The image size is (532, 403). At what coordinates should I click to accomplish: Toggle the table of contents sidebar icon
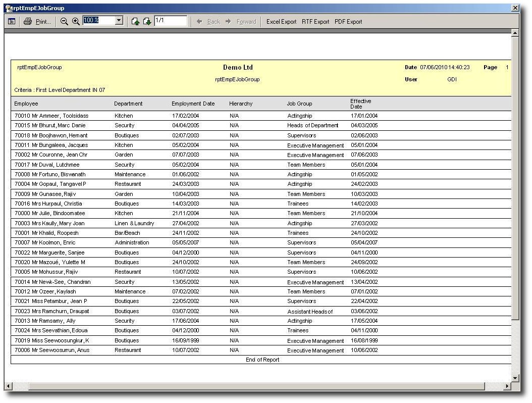coord(12,21)
